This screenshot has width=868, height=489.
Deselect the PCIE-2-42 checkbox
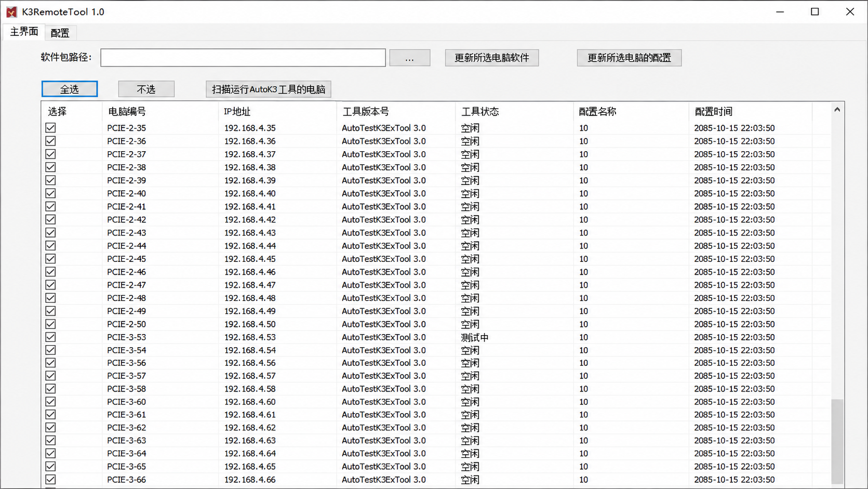[x=50, y=219]
